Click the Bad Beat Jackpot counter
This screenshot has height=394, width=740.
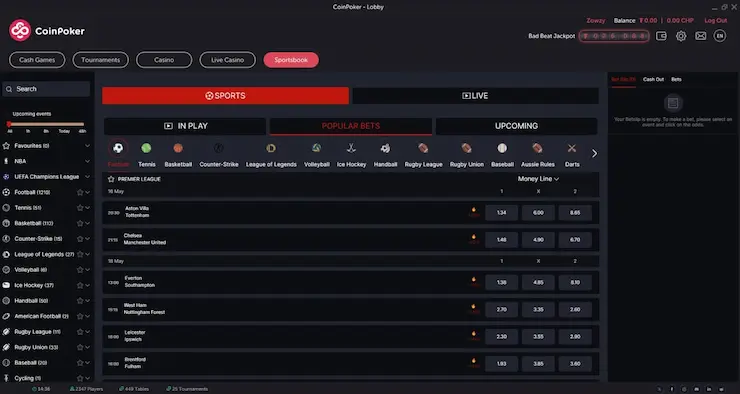point(614,36)
